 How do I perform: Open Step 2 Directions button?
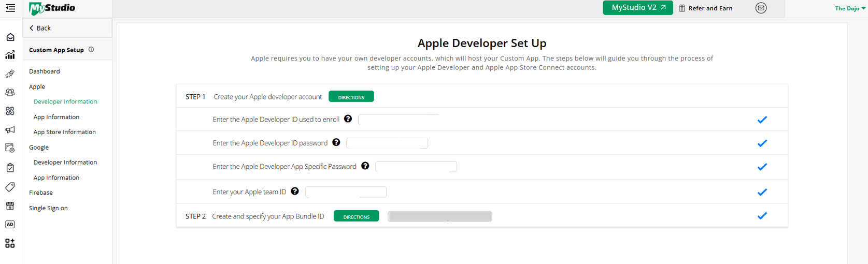click(357, 216)
